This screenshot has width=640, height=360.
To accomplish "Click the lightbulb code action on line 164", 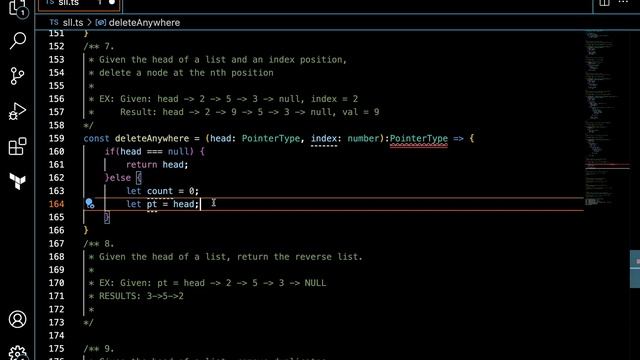I will pyautogui.click(x=90, y=203).
